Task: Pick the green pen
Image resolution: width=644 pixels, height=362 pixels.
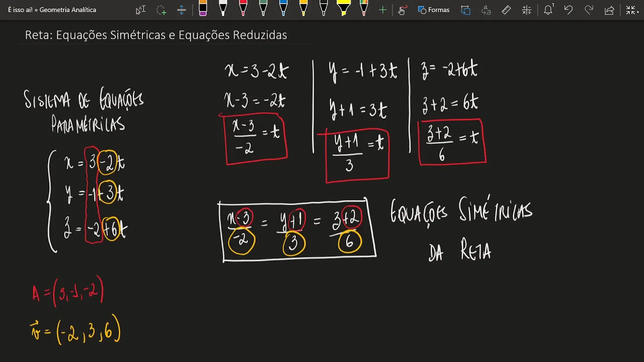Action: [x=263, y=9]
